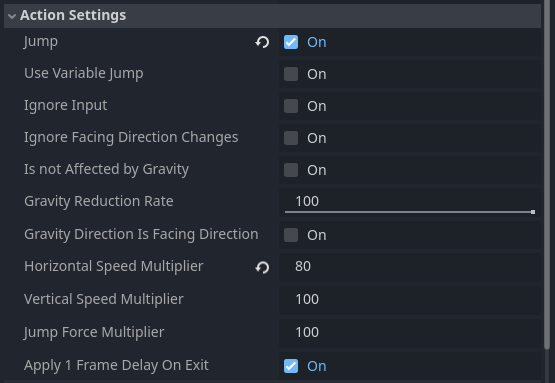
Task: Edit the Horizontal Speed Multiplier value 80
Action: [x=410, y=266]
